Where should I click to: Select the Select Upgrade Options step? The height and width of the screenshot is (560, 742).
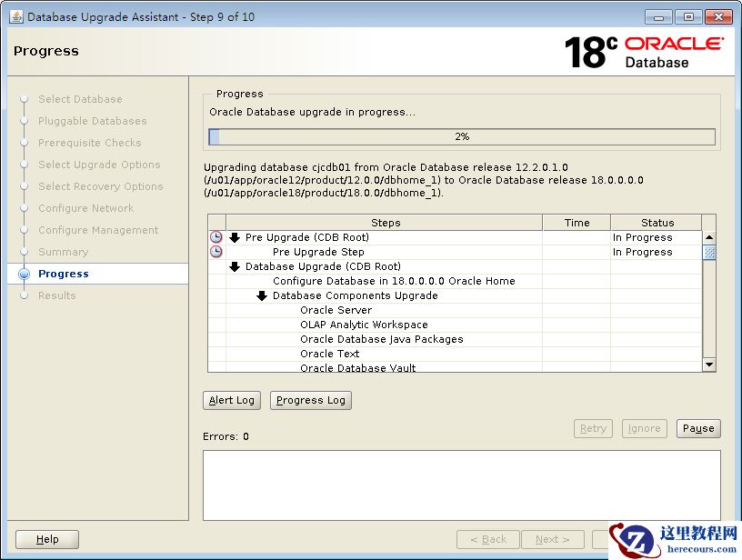point(99,165)
